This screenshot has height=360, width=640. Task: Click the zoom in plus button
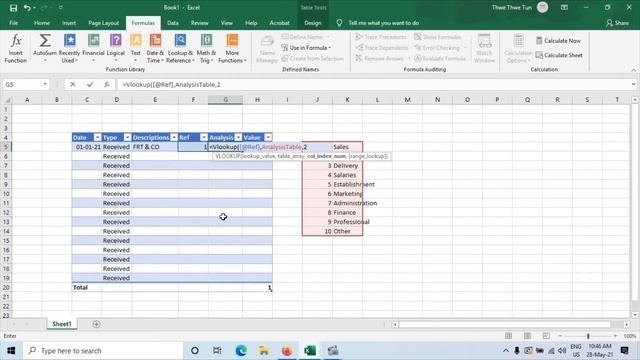[615, 336]
